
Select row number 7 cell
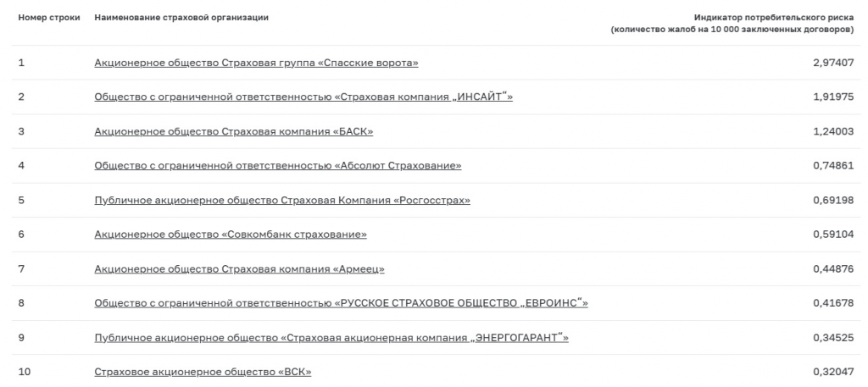point(21,269)
